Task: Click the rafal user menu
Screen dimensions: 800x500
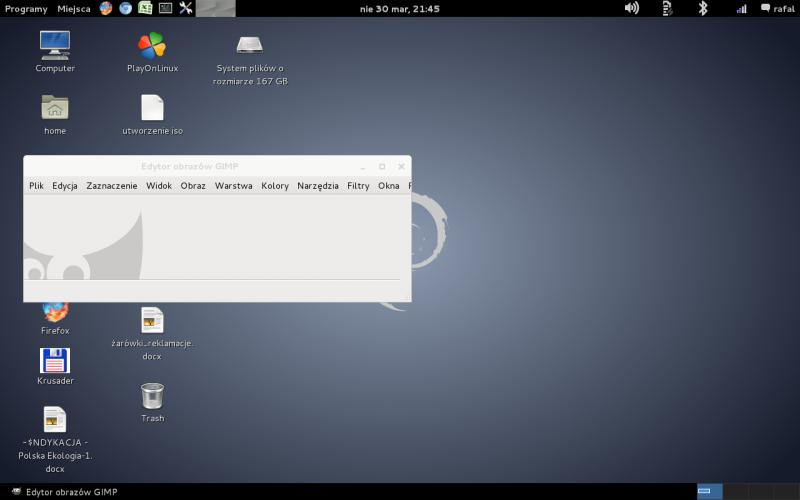Action: click(x=778, y=8)
